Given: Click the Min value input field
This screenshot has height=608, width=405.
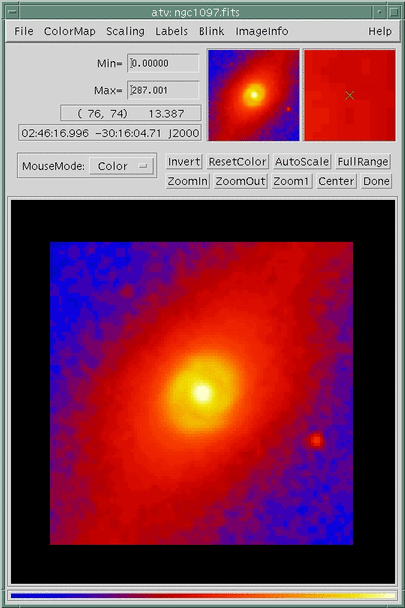Looking at the screenshot, I should (163, 63).
